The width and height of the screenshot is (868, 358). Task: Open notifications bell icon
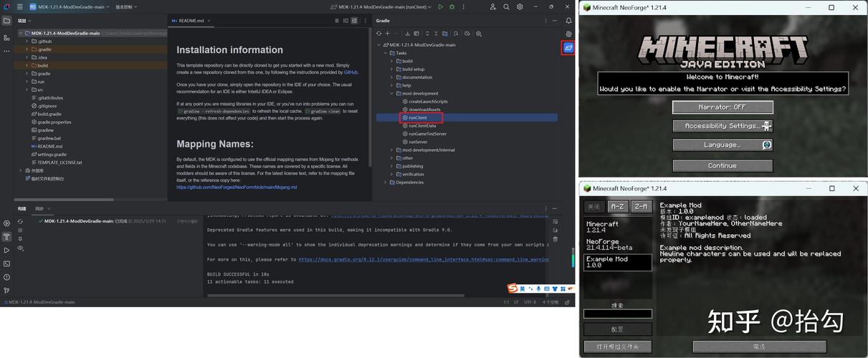coord(568,21)
